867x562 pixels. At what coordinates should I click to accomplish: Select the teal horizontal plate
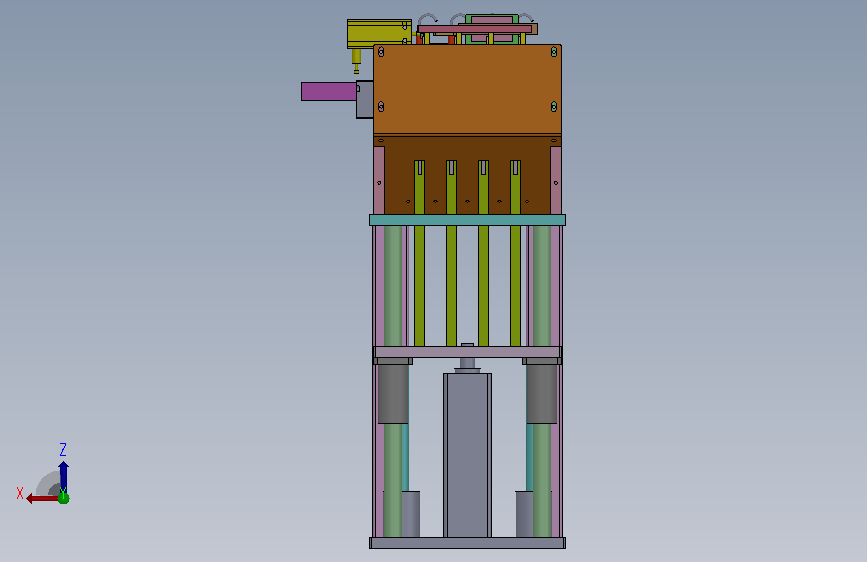click(x=467, y=220)
